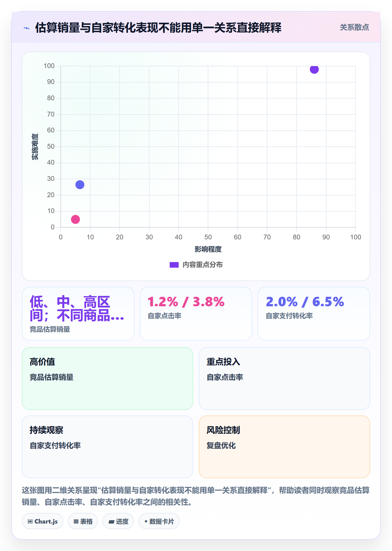Click the 关系散点 label in the header
Screen dimensions: 392x551
click(x=354, y=27)
